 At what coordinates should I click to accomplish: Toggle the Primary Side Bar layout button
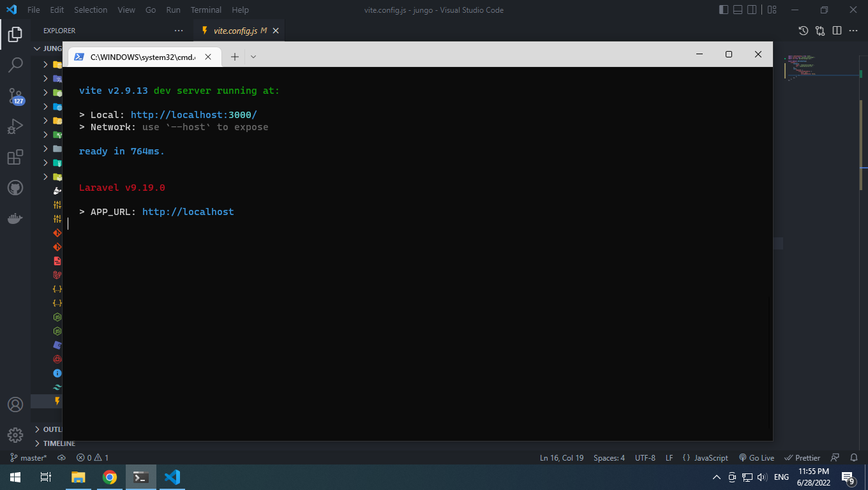click(x=724, y=10)
